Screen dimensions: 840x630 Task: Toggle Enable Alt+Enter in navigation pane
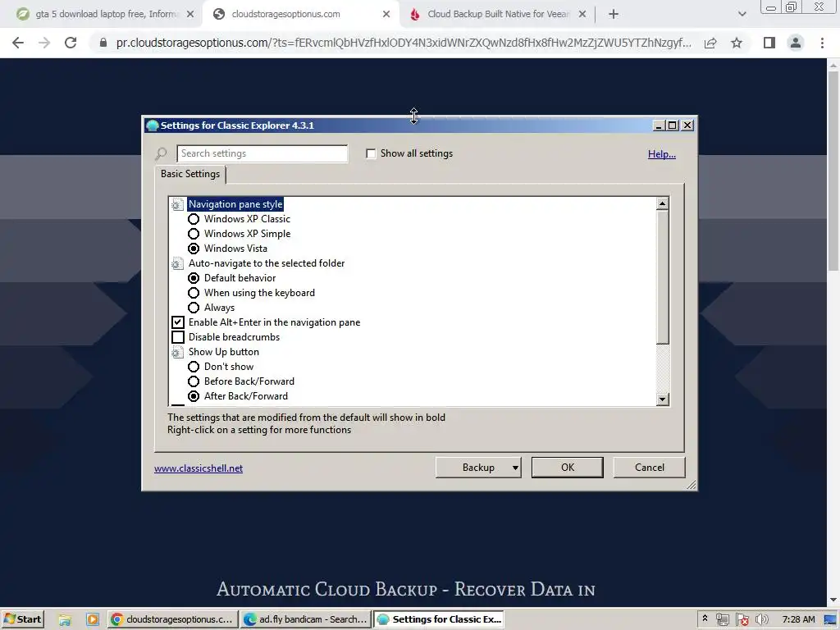[178, 322]
